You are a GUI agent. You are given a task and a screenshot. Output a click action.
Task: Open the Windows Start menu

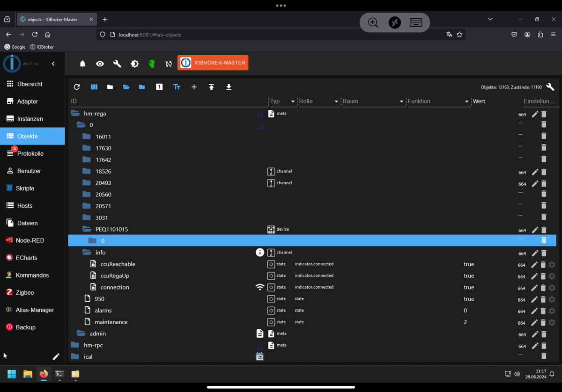[12, 374]
